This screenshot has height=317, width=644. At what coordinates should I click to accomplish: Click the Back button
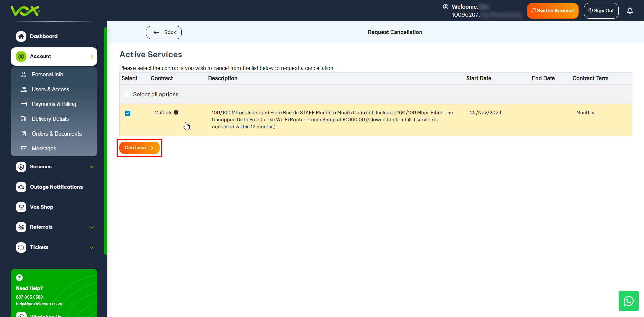(x=164, y=32)
